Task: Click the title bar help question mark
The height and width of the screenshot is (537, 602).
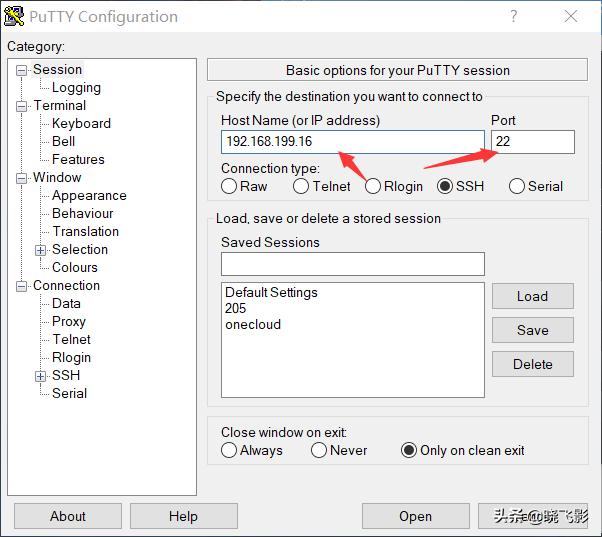Action: click(x=514, y=16)
